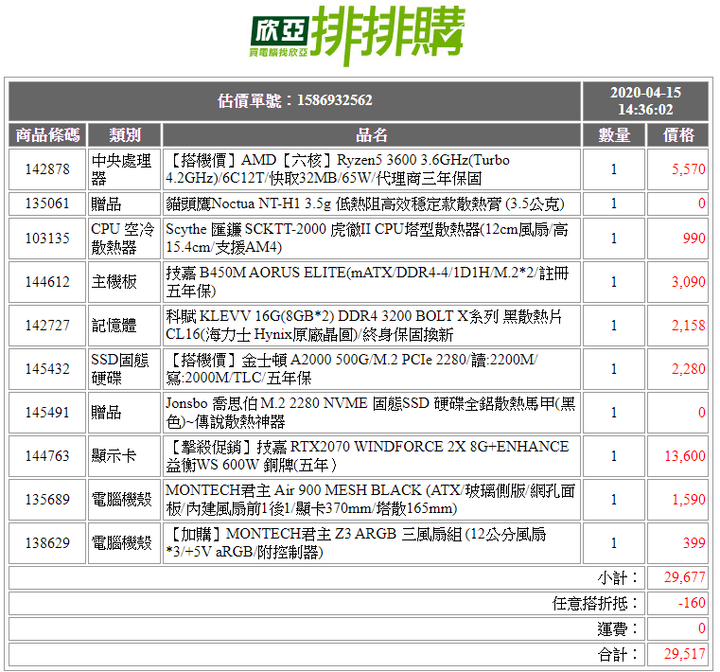Image resolution: width=720 pixels, height=672 pixels.
Task: Select barcode 135061
Action: click(x=47, y=203)
